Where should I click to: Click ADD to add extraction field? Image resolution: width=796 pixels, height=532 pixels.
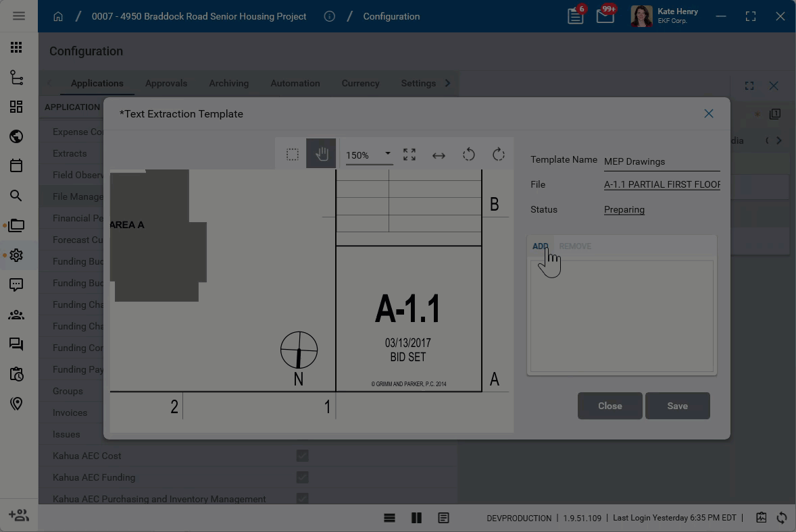(540, 246)
